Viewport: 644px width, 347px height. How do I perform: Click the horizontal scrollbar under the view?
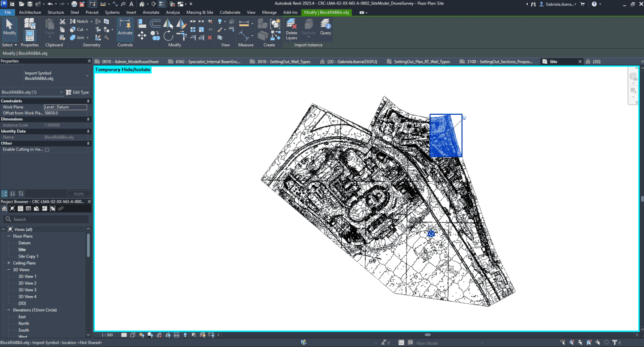tap(427, 335)
